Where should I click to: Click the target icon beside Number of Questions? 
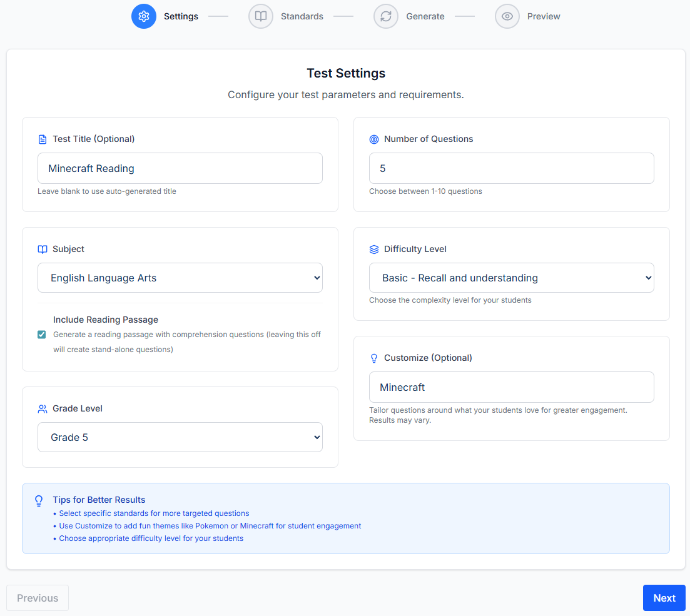[374, 139]
